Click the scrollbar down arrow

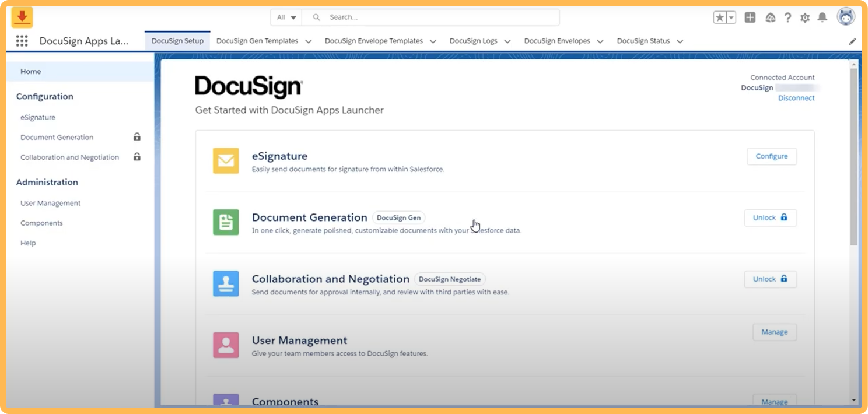coord(854,401)
